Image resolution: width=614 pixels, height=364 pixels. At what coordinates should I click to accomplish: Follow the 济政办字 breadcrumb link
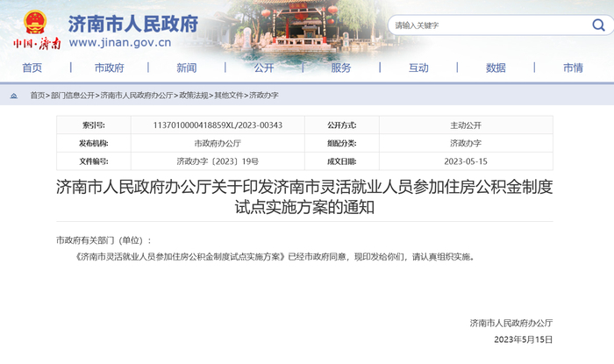(x=264, y=95)
